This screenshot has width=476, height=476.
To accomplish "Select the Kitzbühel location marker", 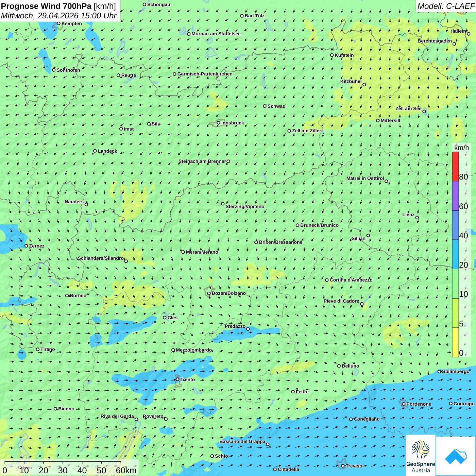I will click(364, 85).
